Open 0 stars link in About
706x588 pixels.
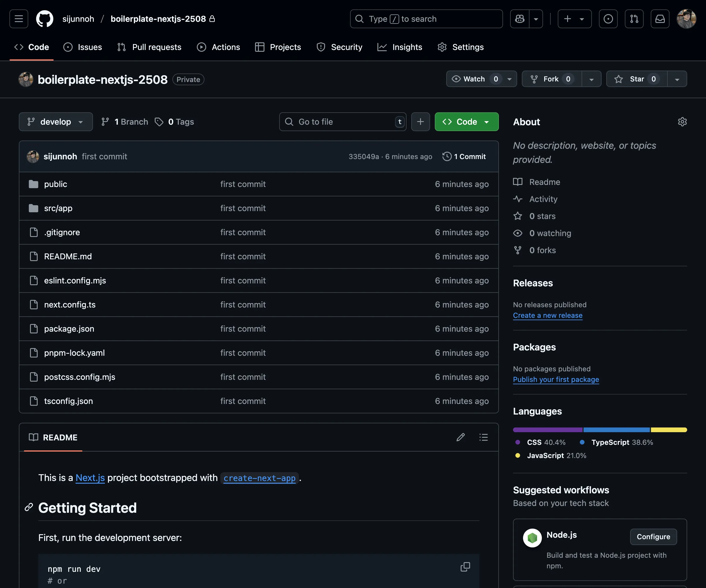click(x=535, y=216)
